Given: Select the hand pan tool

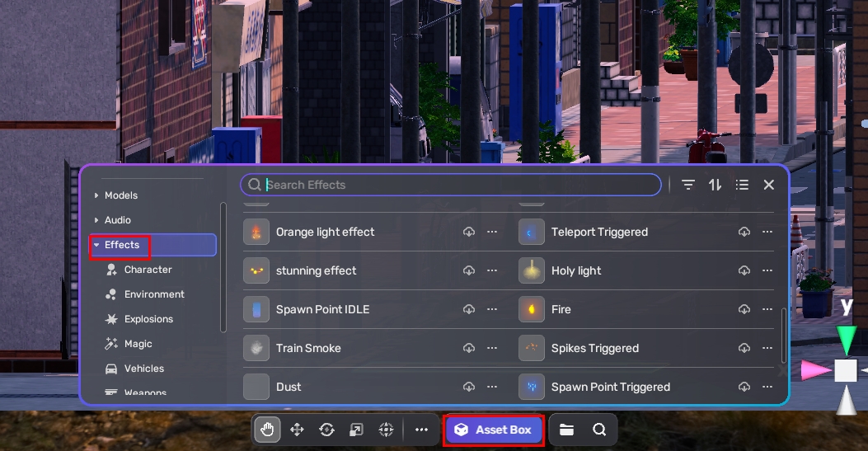Looking at the screenshot, I should 267,430.
